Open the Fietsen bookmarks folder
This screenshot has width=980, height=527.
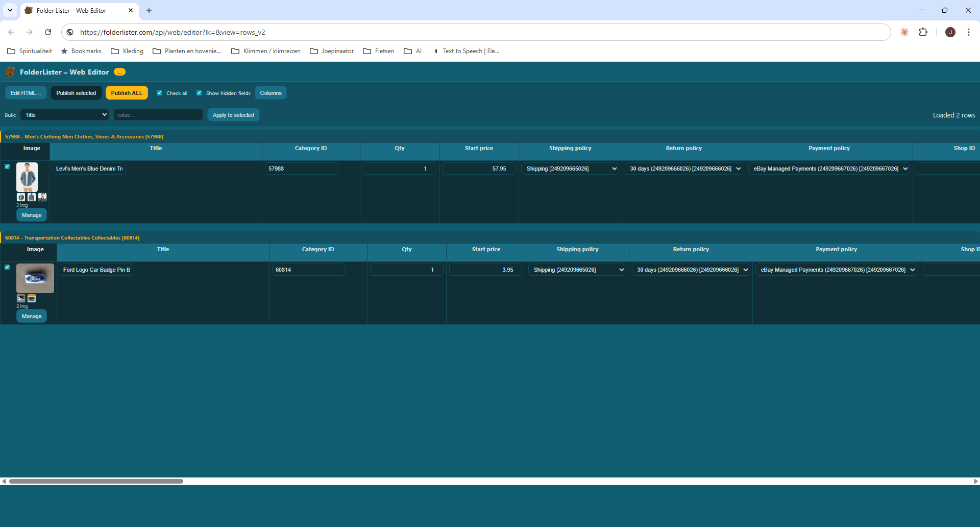(379, 51)
